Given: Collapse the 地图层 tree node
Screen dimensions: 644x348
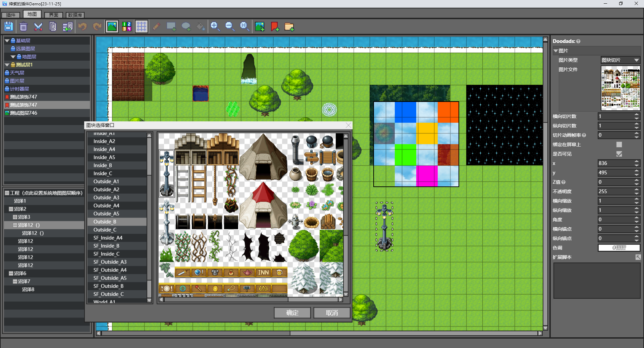Looking at the screenshot, I should (13, 57).
